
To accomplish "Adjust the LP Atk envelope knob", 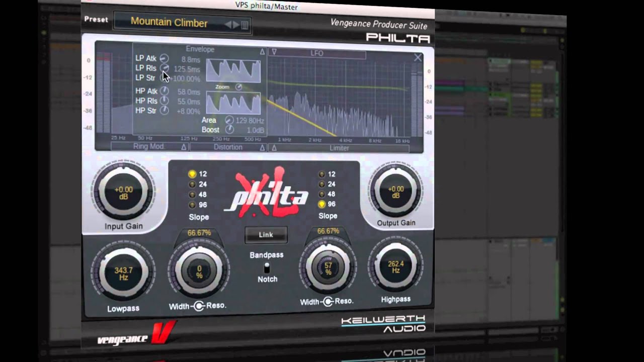I will 164,58.
